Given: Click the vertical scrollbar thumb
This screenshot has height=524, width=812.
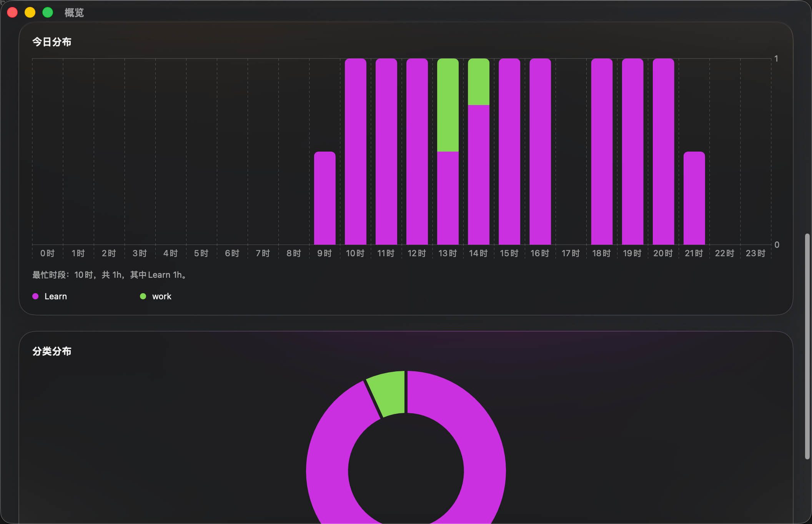Looking at the screenshot, I should [x=807, y=346].
